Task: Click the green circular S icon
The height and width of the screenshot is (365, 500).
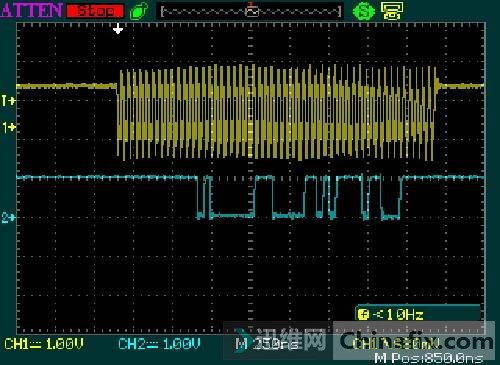Action: pos(364,11)
